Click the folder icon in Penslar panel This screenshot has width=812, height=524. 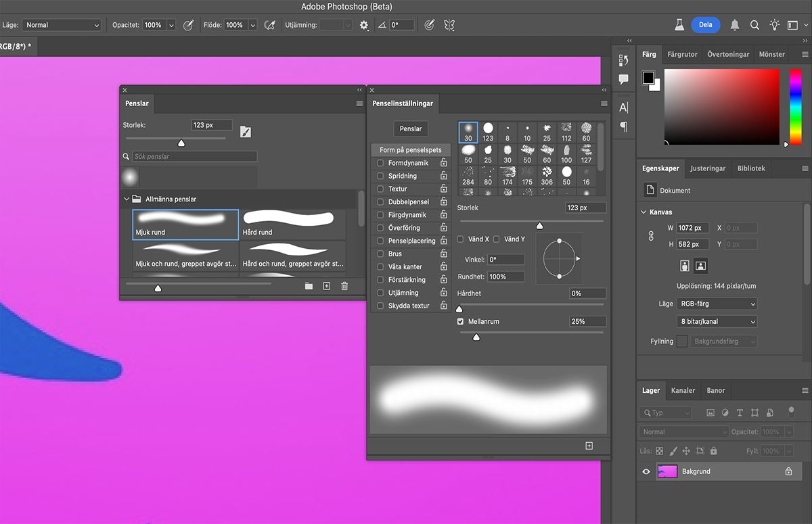click(309, 287)
